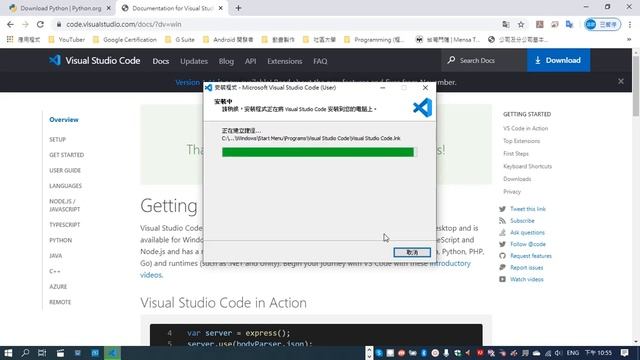Click the translate page icon in address bar
Image resolution: width=640 pixels, height=360 pixels.
(x=506, y=24)
